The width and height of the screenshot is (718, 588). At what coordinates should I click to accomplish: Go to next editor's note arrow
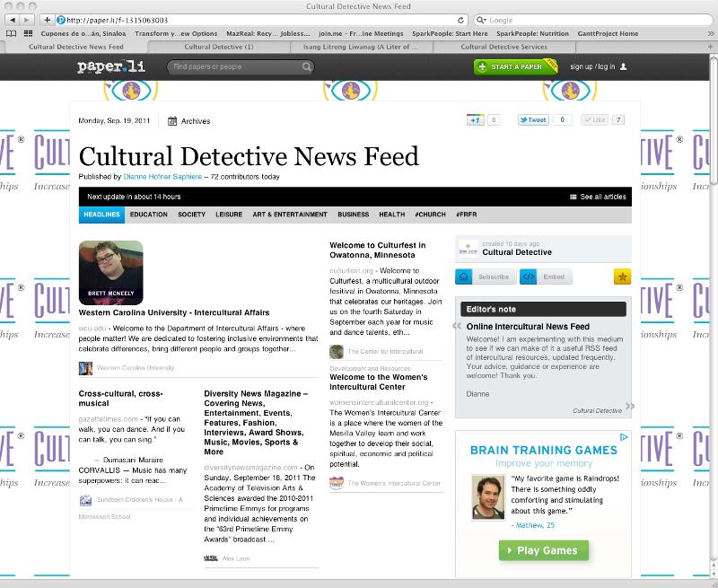click(629, 407)
